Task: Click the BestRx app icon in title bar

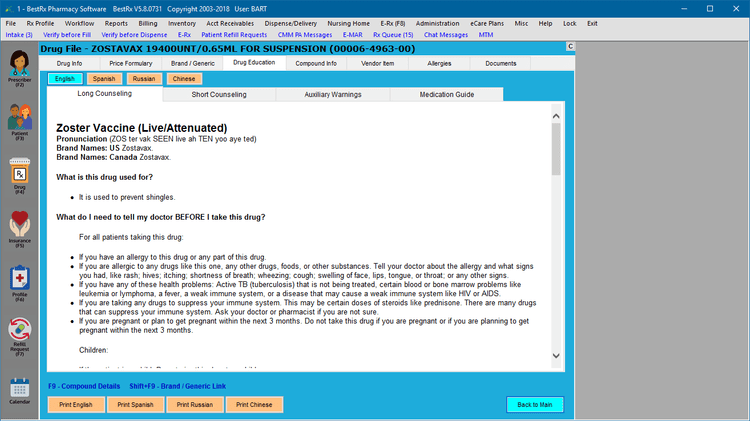Action: coord(9,9)
